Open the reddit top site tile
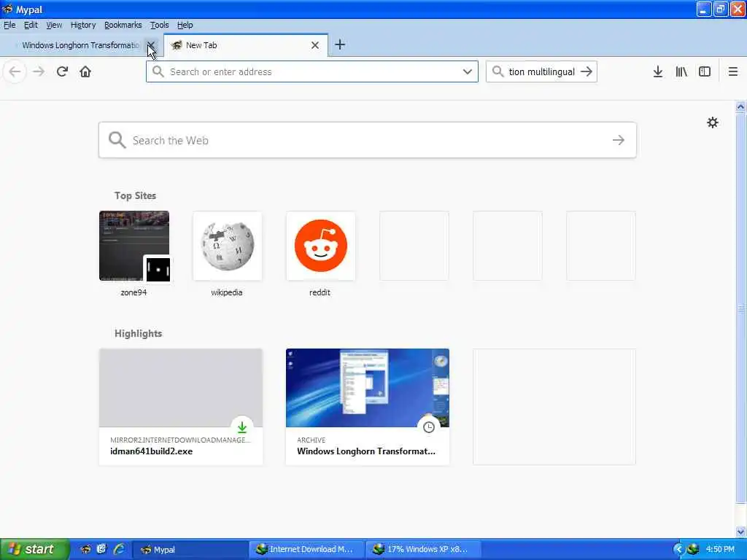 (320, 254)
